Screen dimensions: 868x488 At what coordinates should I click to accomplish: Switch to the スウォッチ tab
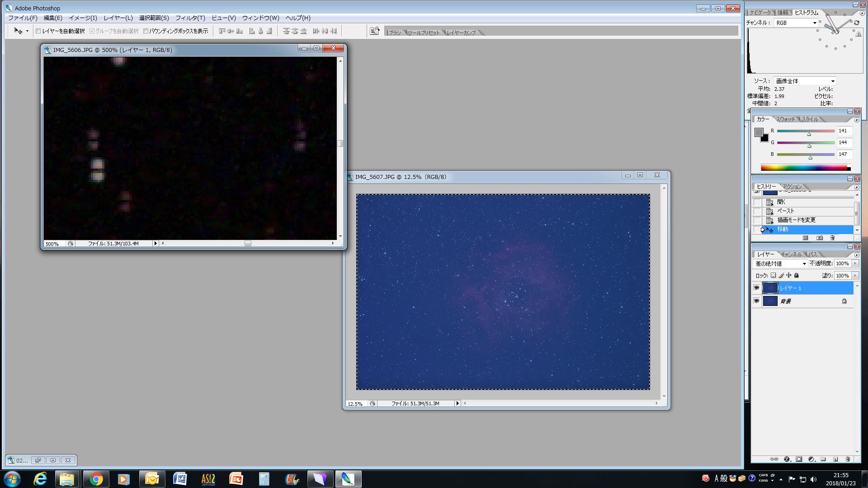(785, 119)
